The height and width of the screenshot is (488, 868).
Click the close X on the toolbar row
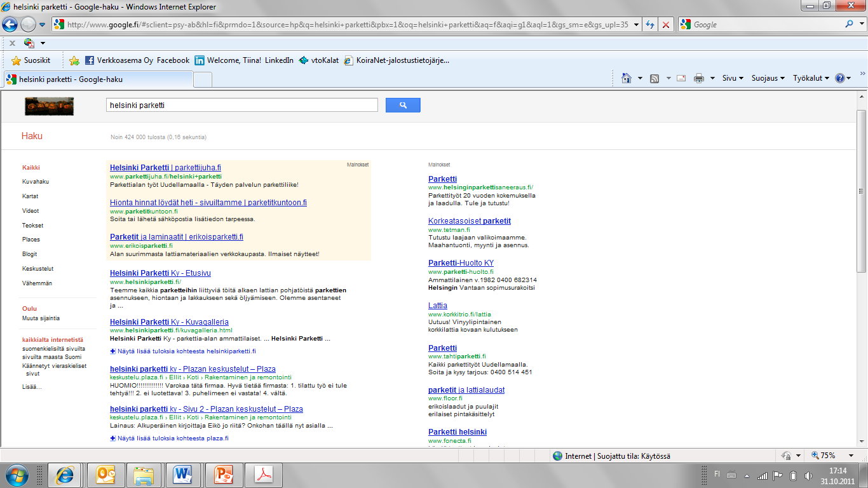click(x=12, y=43)
